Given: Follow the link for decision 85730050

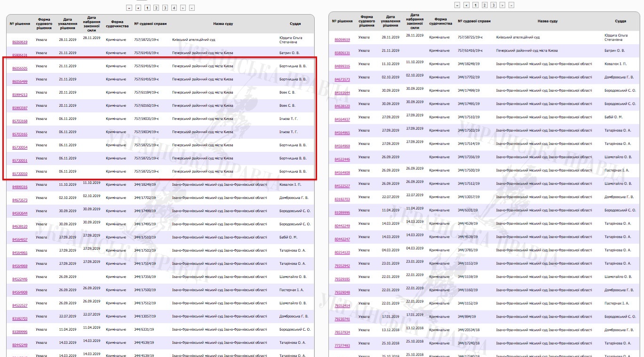Looking at the screenshot, I should click(20, 174).
